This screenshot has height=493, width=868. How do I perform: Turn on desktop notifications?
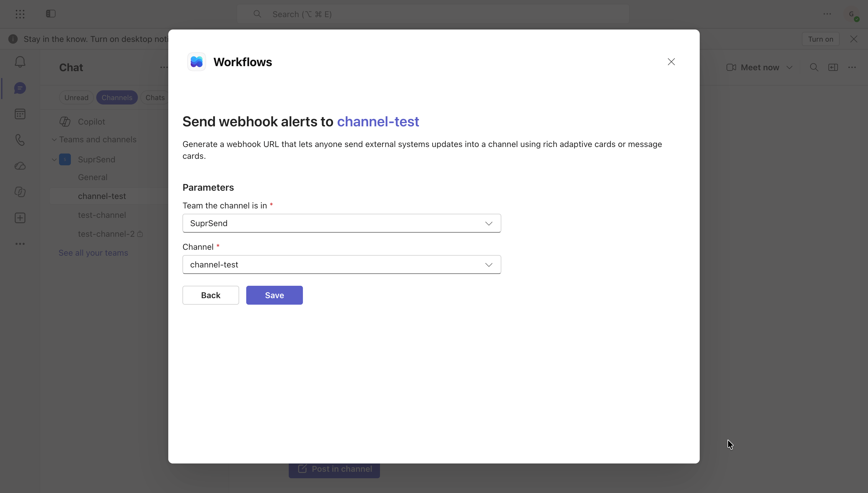point(820,39)
